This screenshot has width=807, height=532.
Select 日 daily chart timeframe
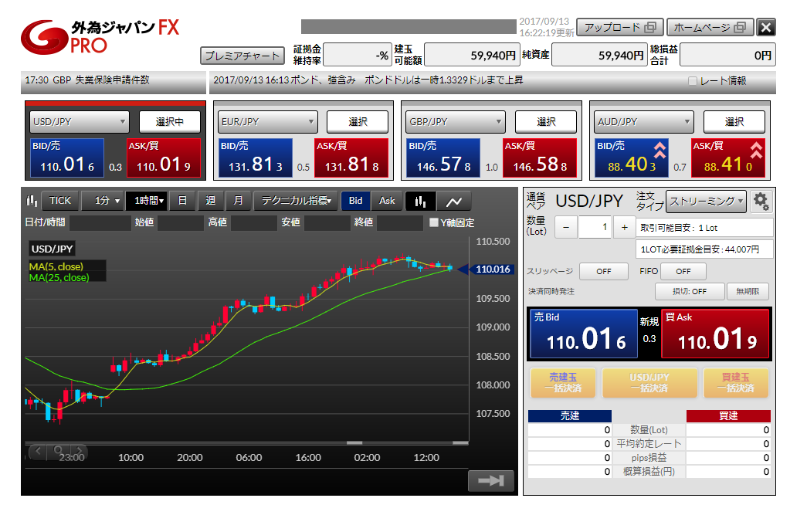(182, 201)
